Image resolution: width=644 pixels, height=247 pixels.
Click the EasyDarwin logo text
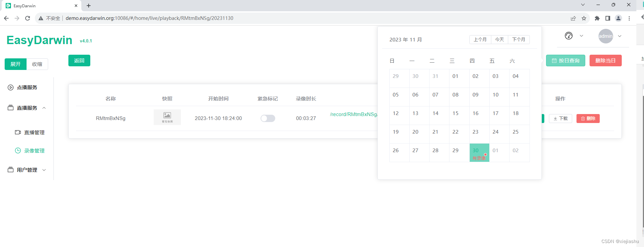point(40,40)
